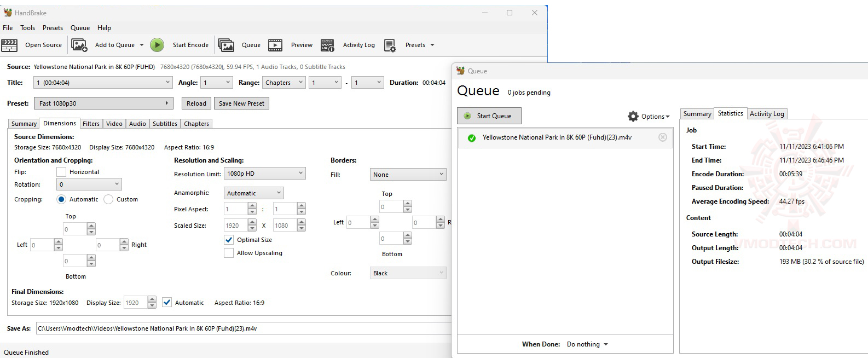868x358 pixels.
Task: Click the Borders Top value stepper
Action: 407,207
